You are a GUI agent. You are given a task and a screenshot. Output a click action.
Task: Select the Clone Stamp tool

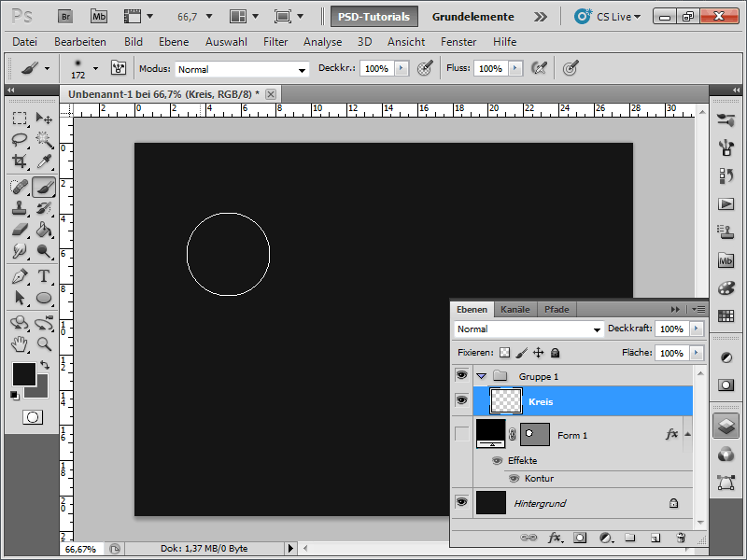pyautogui.click(x=20, y=208)
